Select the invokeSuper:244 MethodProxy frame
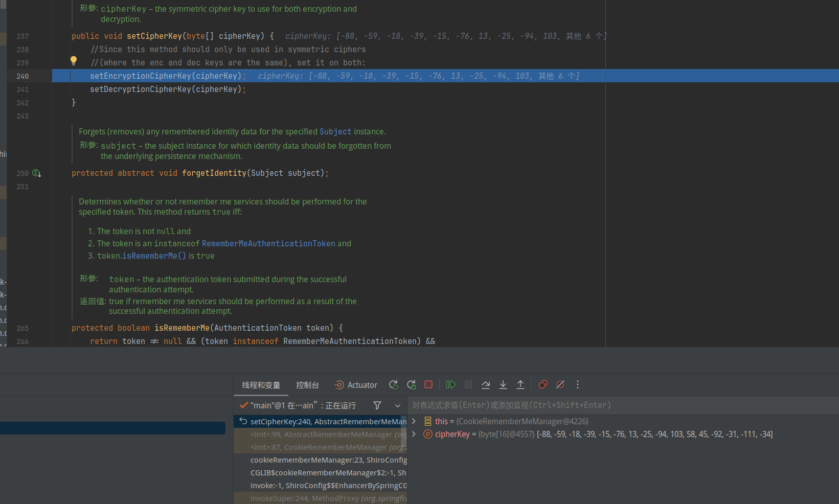Screen dimensions: 839x504 [x=321, y=498]
